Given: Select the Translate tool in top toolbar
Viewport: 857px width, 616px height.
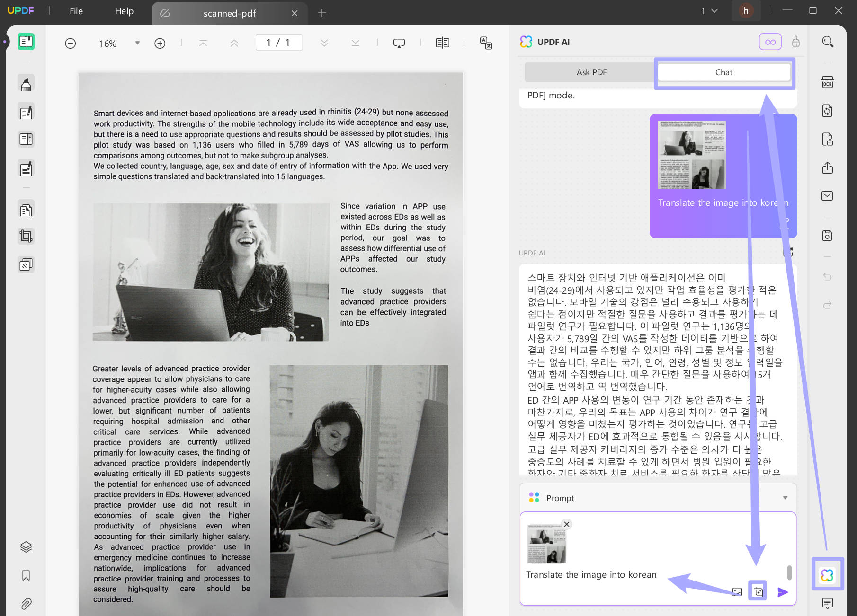Looking at the screenshot, I should [x=486, y=43].
